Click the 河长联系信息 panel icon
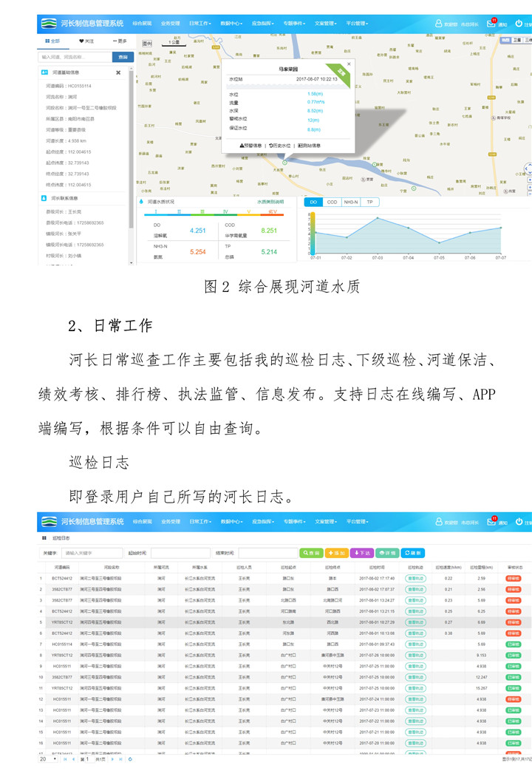Image resolution: width=532 pixels, height=782 pixels. click(44, 198)
